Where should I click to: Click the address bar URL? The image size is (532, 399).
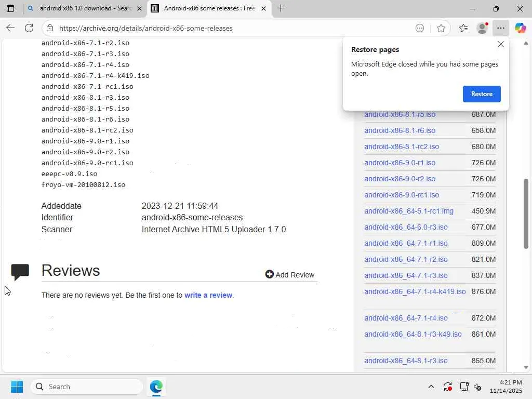coord(145,28)
